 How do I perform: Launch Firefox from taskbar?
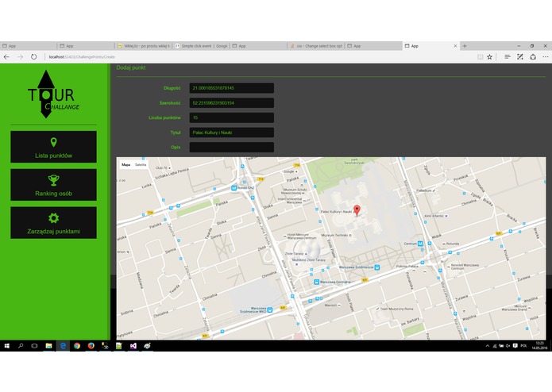coord(91,346)
